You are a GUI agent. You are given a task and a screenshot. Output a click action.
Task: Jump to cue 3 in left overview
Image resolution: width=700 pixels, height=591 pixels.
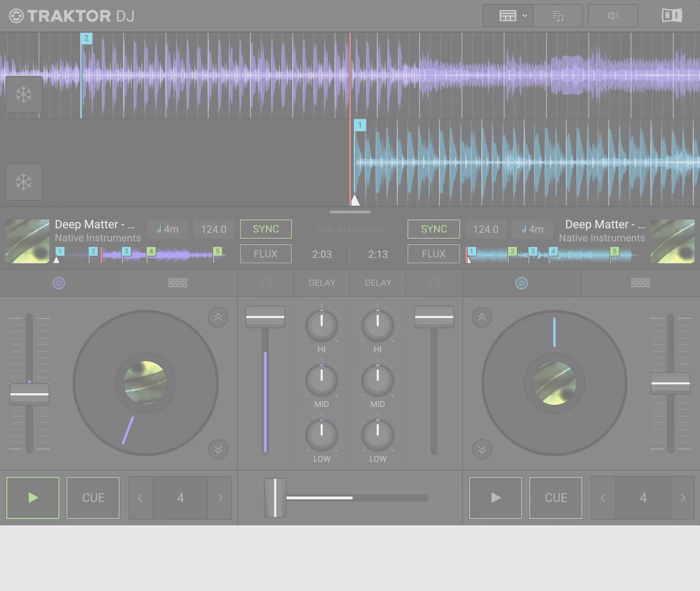pos(126,251)
